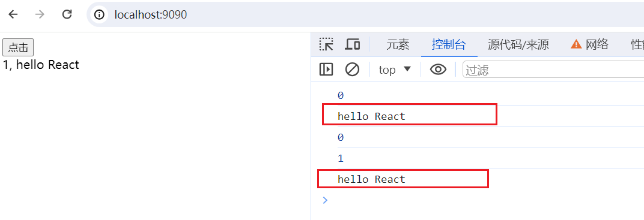This screenshot has height=220, width=644.
Task: Open the top context dropdown
Action: (395, 70)
